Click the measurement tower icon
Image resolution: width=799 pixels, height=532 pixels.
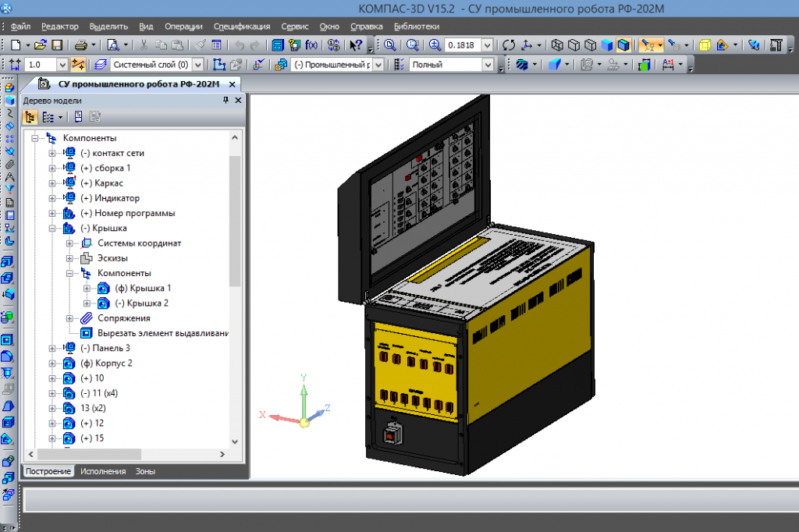pos(776,44)
